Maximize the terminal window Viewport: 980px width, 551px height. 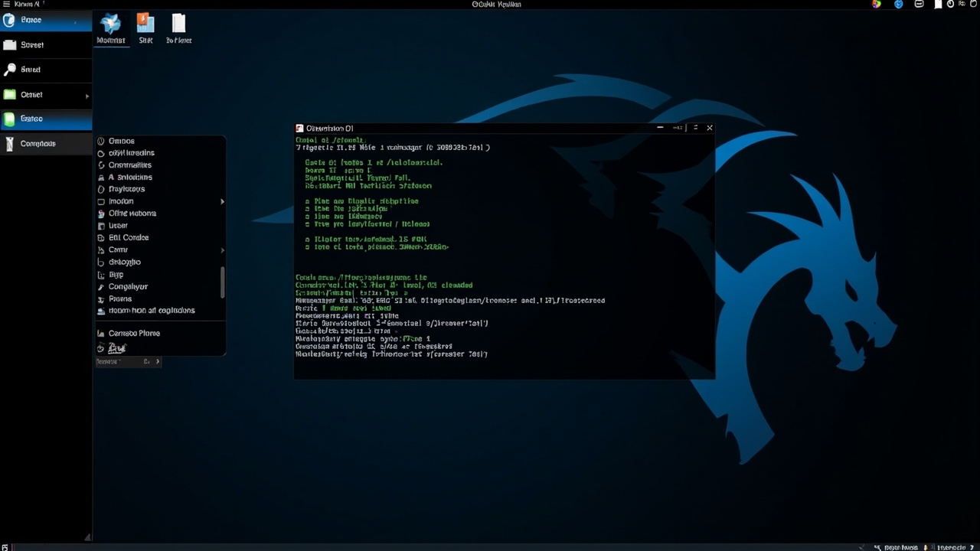695,128
